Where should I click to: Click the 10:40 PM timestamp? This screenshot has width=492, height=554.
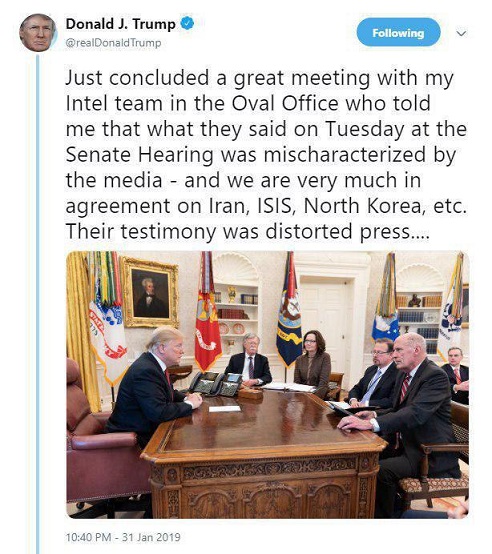coord(88,537)
